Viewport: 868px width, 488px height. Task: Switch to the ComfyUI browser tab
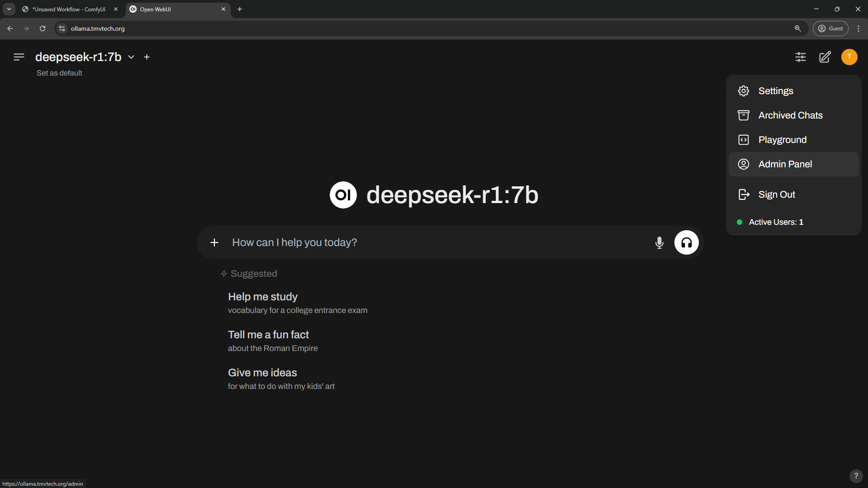69,9
